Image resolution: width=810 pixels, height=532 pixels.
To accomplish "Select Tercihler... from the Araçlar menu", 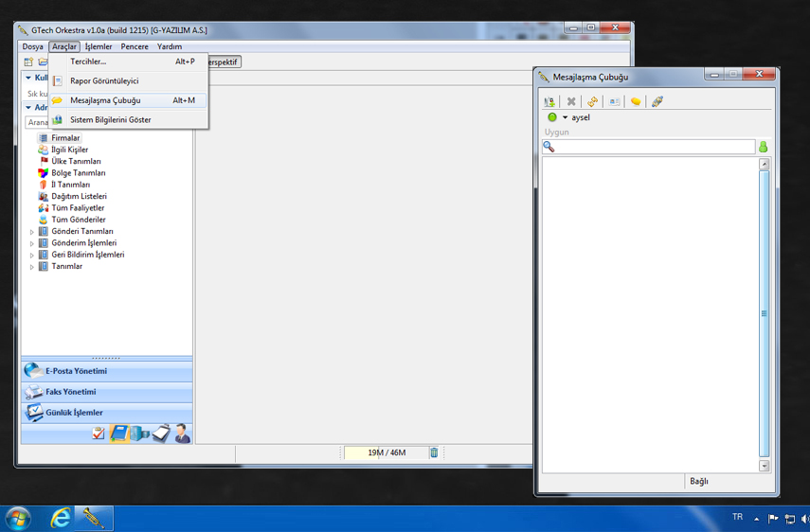I will [x=88, y=62].
